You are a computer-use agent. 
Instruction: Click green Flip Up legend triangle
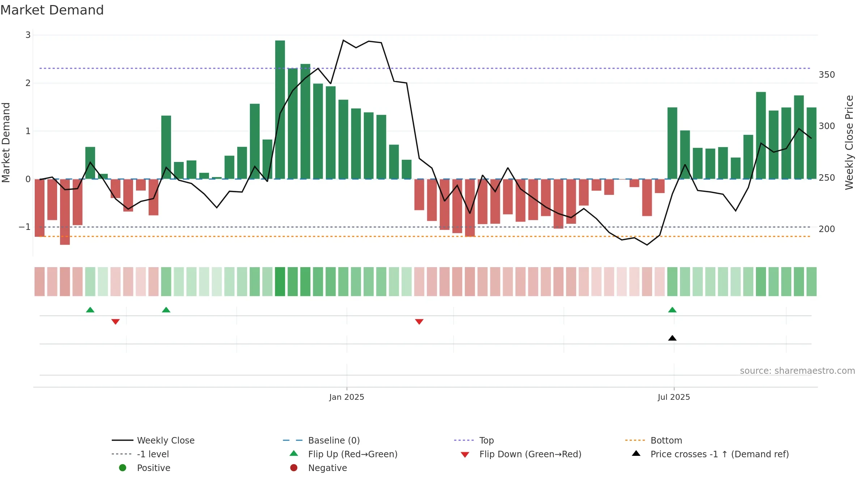pos(294,453)
